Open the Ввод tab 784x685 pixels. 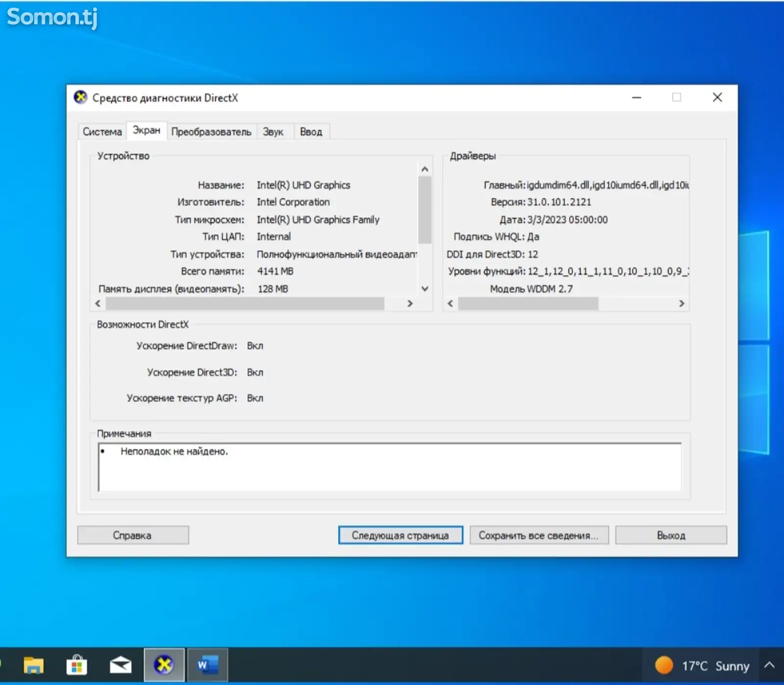pos(311,132)
